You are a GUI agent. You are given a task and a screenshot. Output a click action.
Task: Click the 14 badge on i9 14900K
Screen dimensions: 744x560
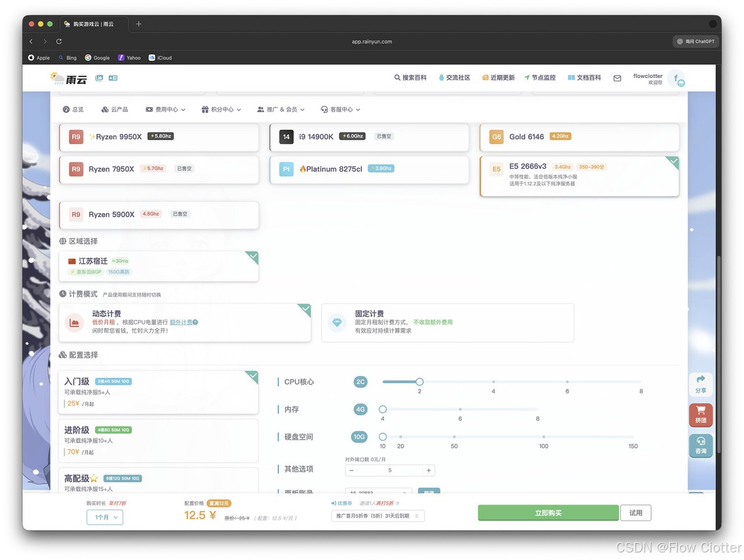pos(287,137)
